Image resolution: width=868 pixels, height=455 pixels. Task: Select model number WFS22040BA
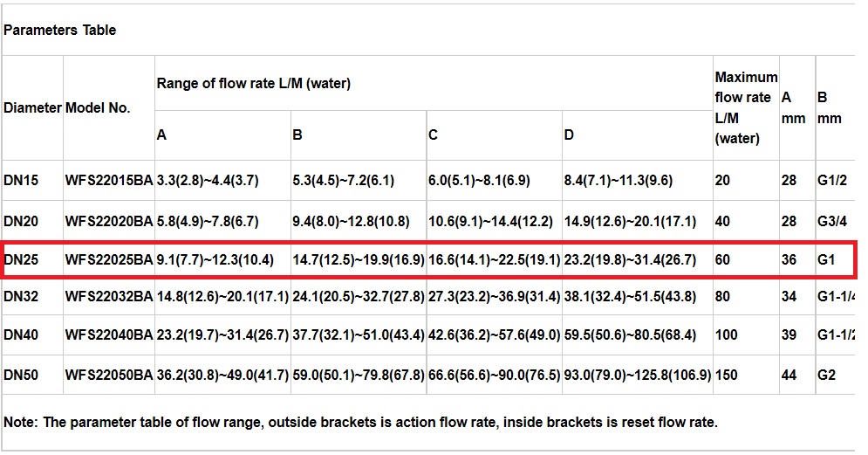point(108,334)
